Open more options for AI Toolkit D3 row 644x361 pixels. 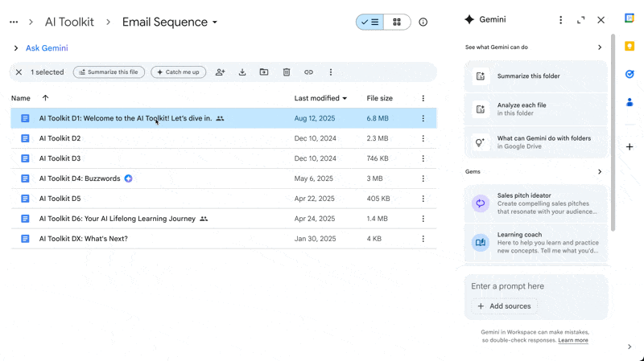pyautogui.click(x=423, y=158)
